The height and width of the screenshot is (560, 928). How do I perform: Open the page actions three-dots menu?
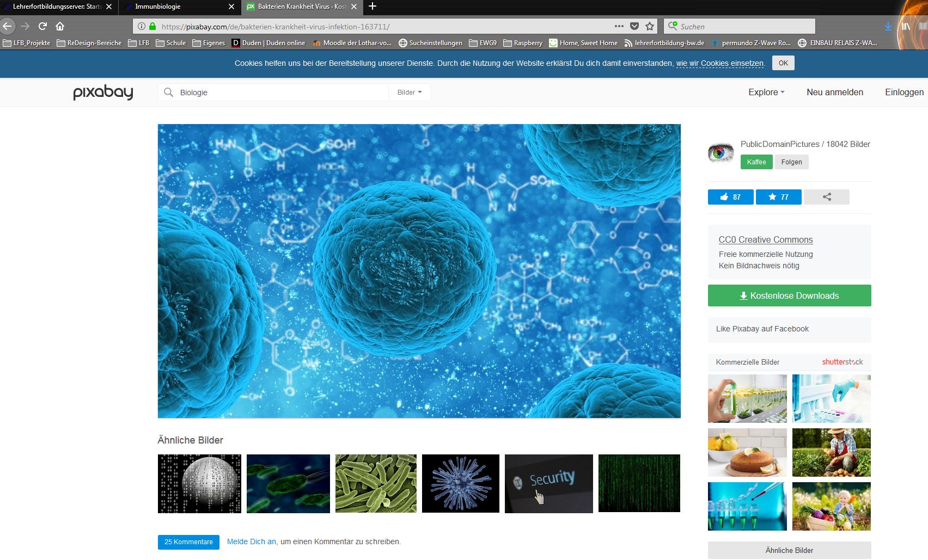tap(619, 26)
